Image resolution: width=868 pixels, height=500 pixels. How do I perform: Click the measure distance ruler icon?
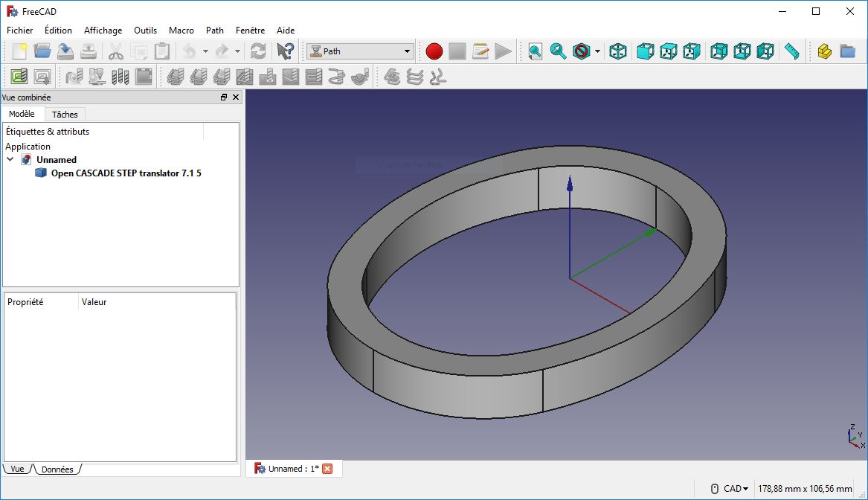pos(792,51)
